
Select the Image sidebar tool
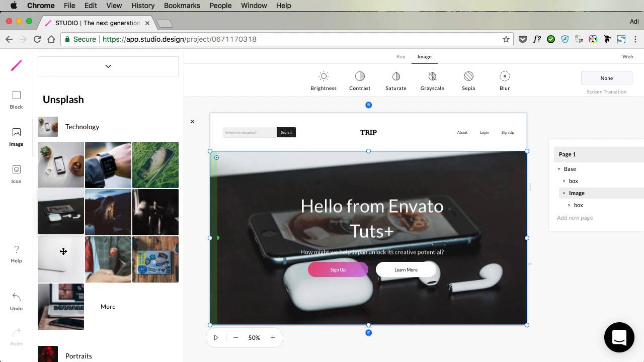point(17,137)
